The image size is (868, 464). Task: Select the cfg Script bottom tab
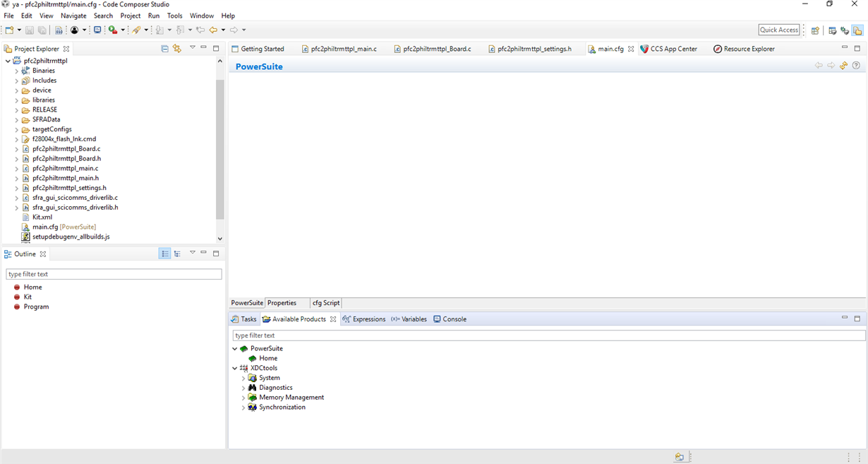[326, 303]
